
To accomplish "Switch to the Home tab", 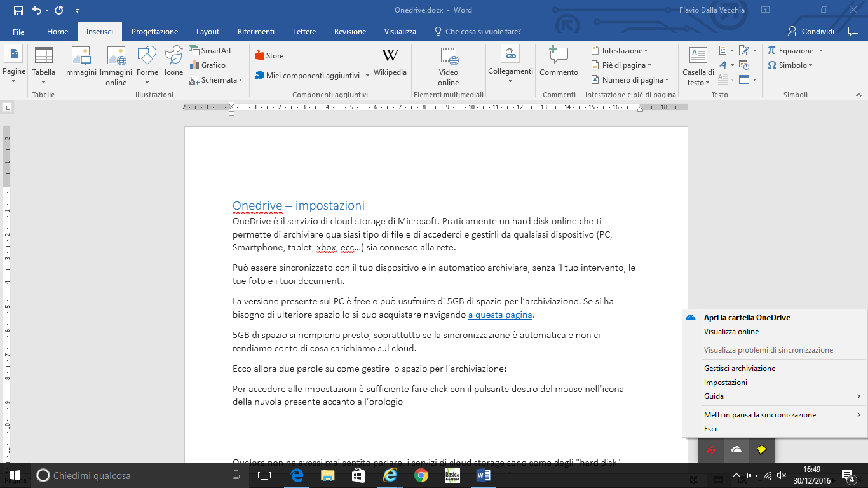I will point(57,32).
